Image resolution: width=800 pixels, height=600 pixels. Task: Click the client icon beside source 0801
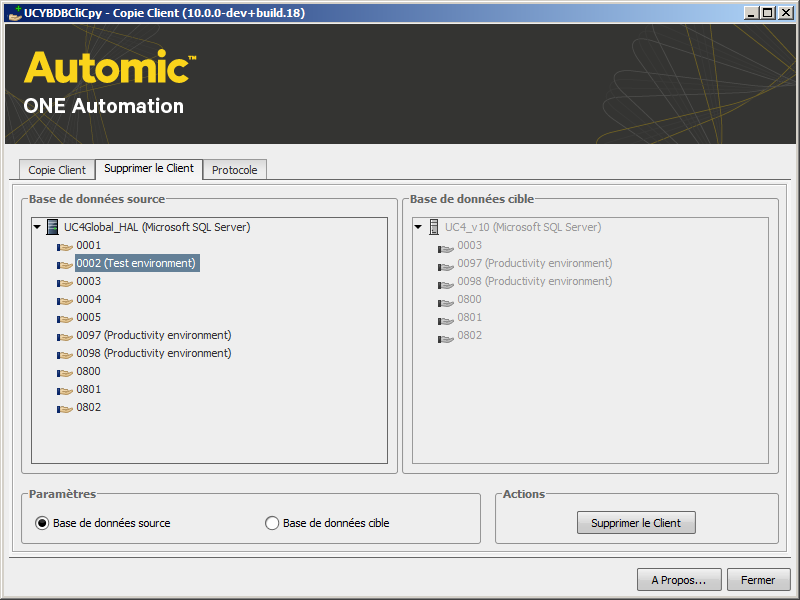pyautogui.click(x=64, y=391)
